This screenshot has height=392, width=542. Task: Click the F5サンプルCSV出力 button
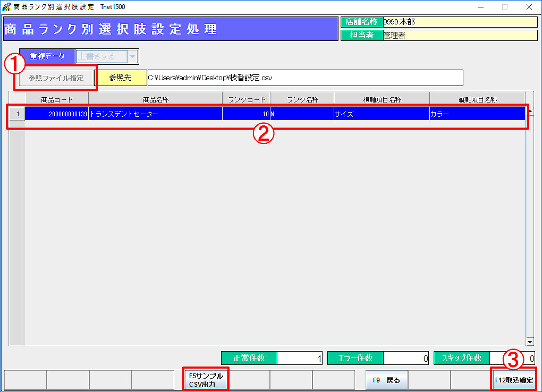coord(206,380)
